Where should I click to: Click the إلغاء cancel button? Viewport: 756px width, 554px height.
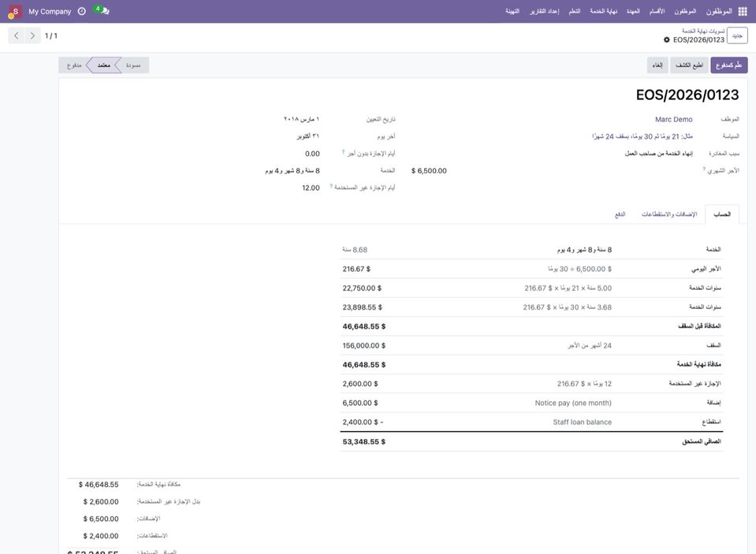point(657,65)
